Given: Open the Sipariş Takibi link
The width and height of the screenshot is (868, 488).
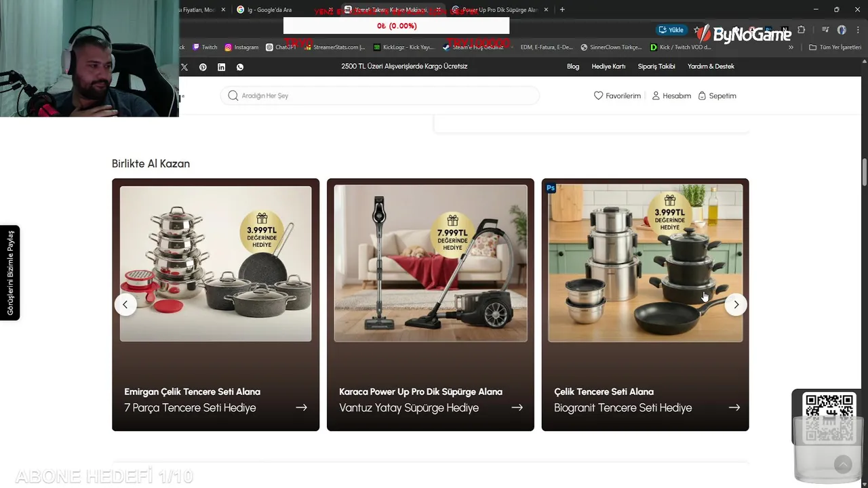Looking at the screenshot, I should (x=656, y=66).
